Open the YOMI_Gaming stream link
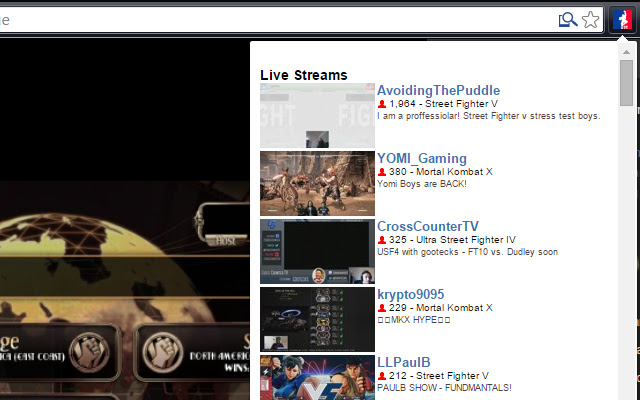The height and width of the screenshot is (400, 640). click(422, 158)
